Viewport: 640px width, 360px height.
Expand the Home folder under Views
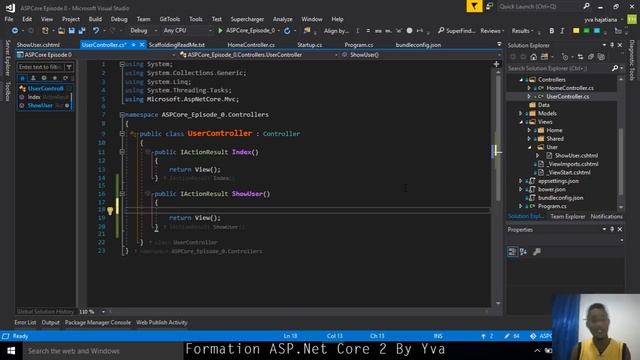click(529, 130)
